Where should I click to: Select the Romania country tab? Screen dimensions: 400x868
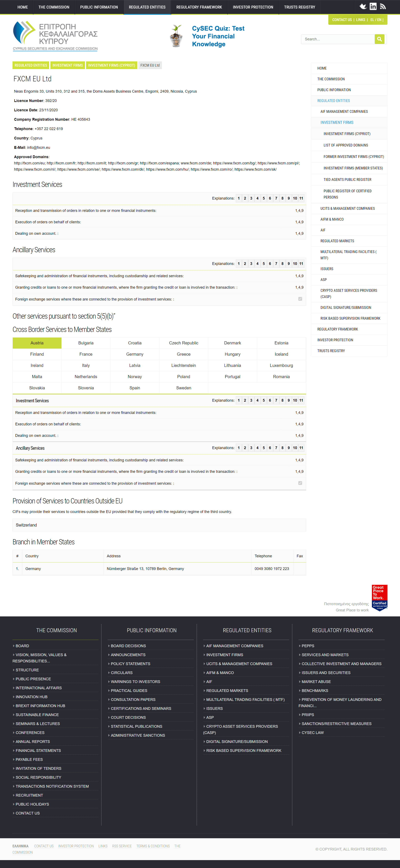point(281,377)
